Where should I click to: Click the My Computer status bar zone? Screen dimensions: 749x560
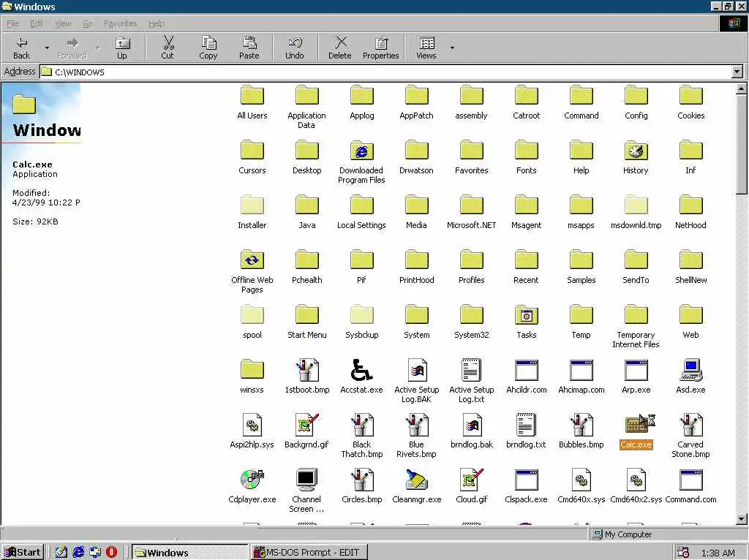[x=666, y=534]
